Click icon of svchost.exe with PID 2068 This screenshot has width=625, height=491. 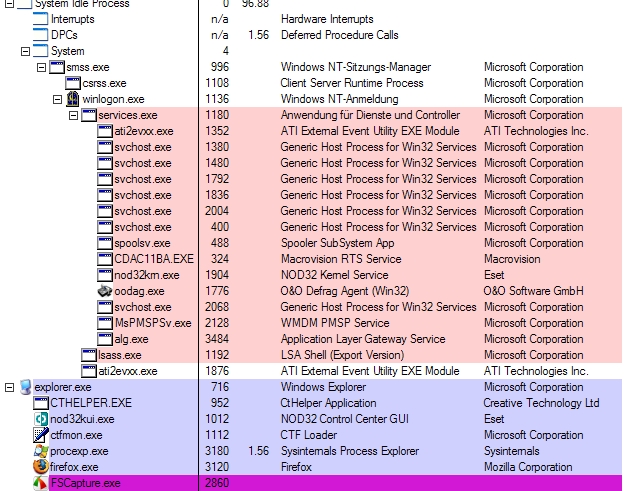point(105,307)
